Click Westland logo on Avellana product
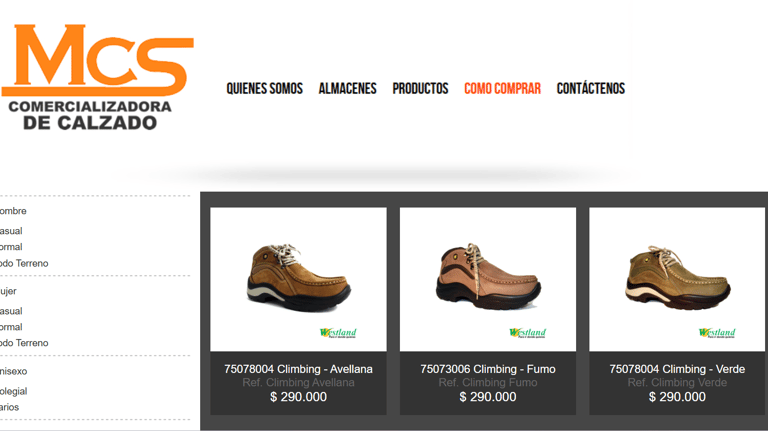The image size is (768, 431). pyautogui.click(x=338, y=333)
